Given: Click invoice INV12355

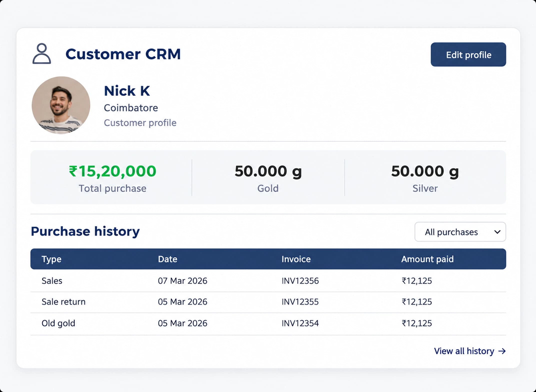Looking at the screenshot, I should 300,302.
